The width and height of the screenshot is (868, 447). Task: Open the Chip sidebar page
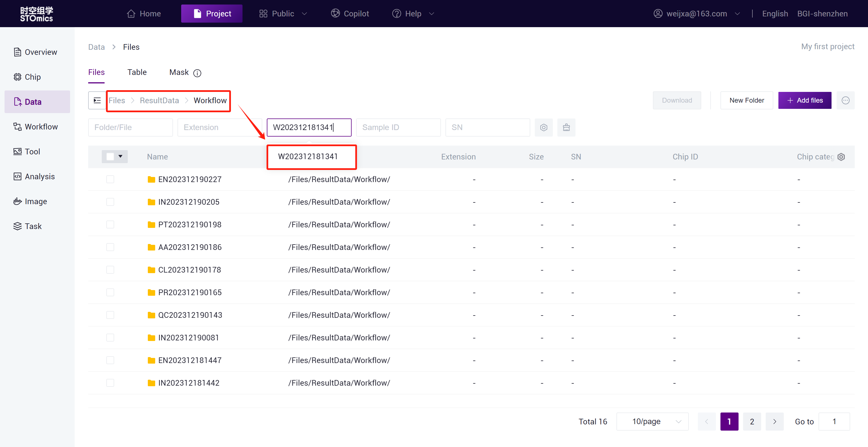pos(27,77)
